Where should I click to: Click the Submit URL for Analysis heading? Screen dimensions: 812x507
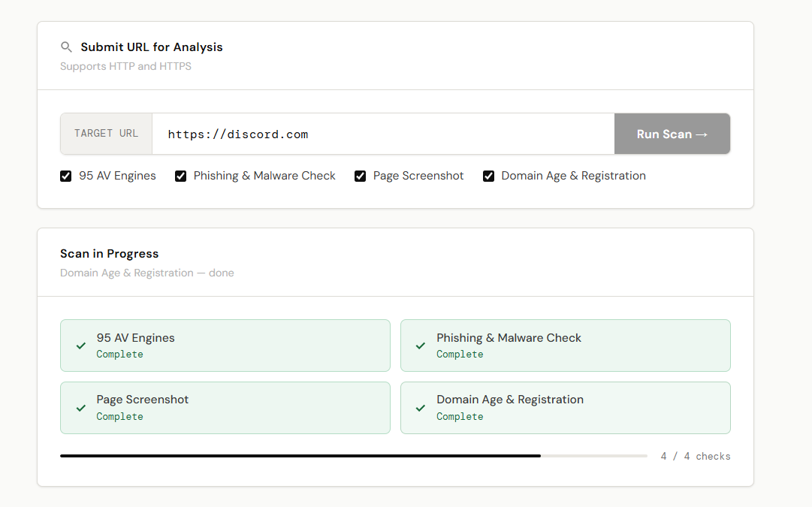(x=152, y=47)
